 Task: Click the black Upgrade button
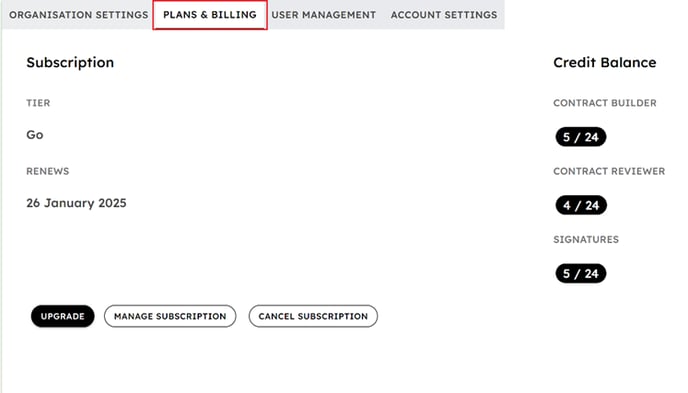pos(63,316)
